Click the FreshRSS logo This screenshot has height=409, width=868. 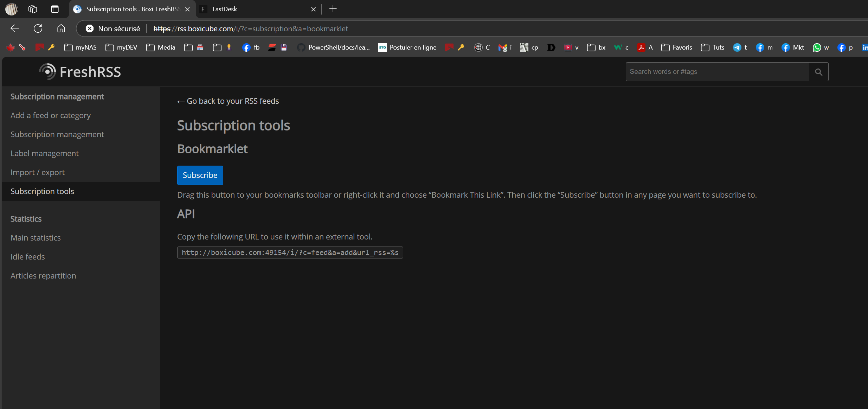[80, 72]
